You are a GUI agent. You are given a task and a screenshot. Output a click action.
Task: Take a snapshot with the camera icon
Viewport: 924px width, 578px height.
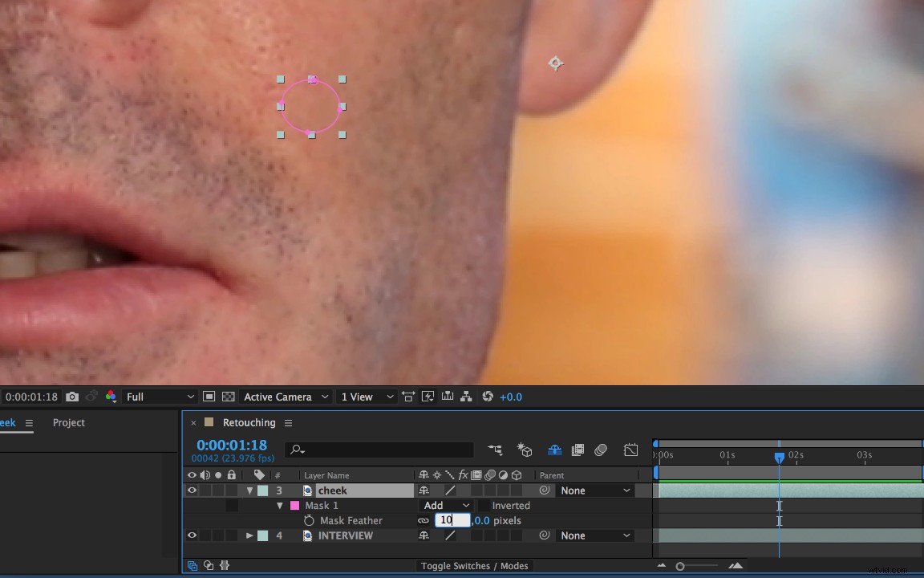click(x=71, y=396)
